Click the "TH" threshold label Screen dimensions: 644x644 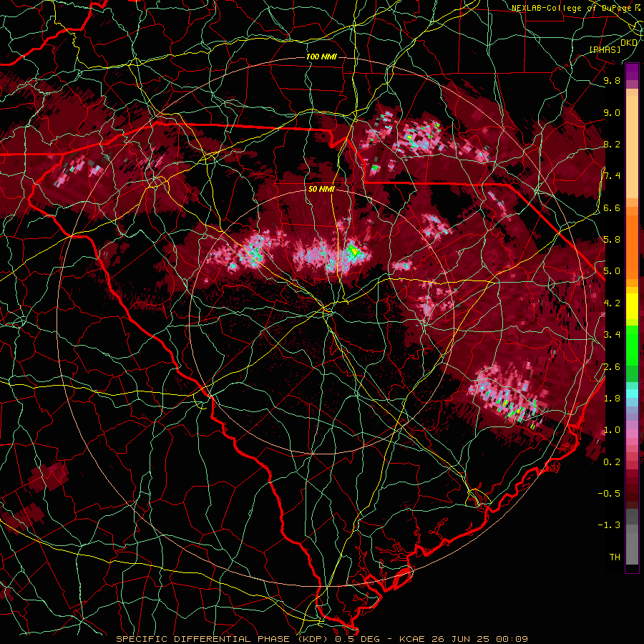point(615,557)
